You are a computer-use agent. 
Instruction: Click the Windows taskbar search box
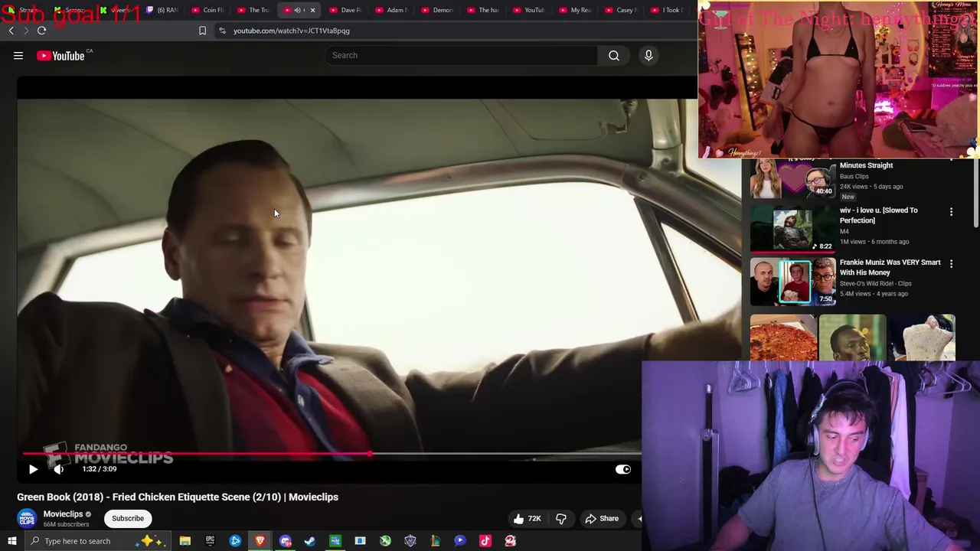pyautogui.click(x=98, y=541)
